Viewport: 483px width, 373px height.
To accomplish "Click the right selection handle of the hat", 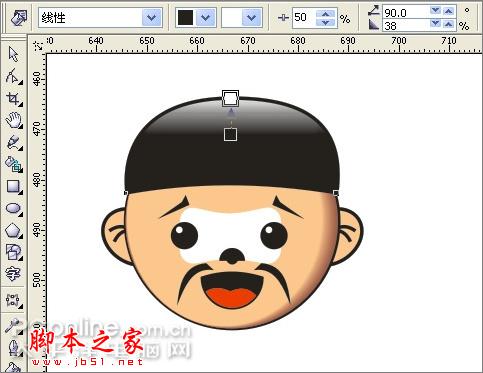I will tap(336, 193).
